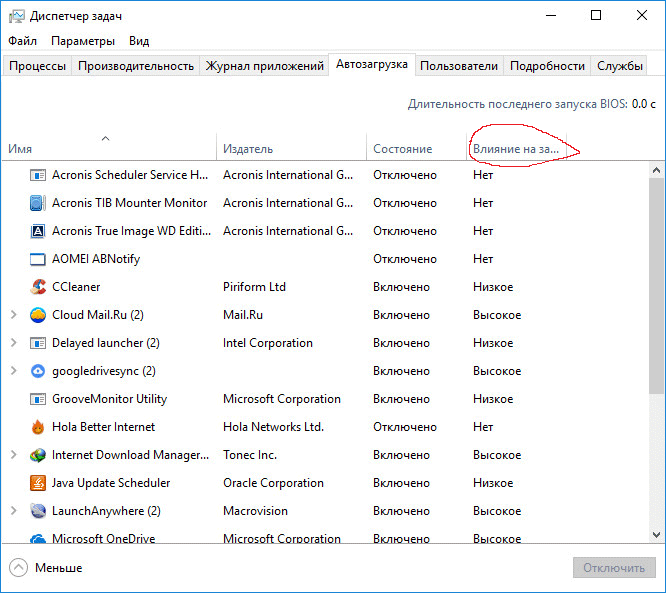Click the Microsoft OneDrive cloud icon
The height and width of the screenshot is (593, 666).
pyautogui.click(x=38, y=538)
